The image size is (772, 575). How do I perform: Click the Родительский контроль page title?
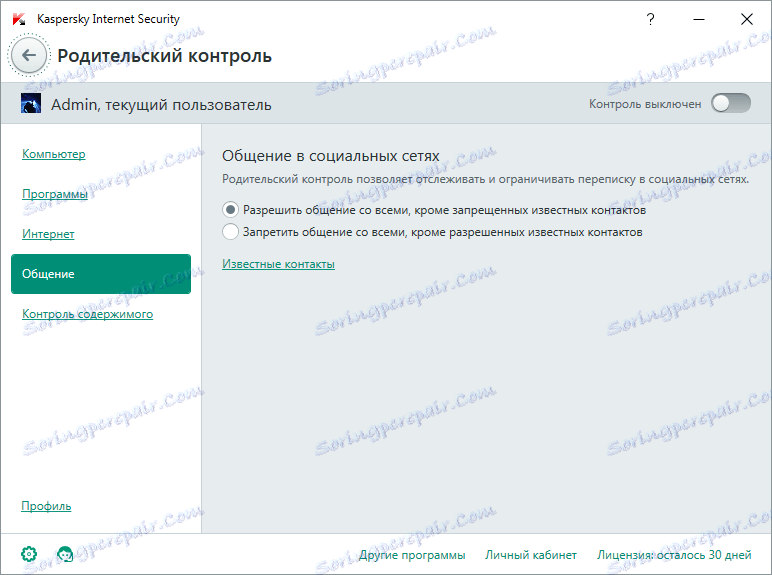(164, 56)
